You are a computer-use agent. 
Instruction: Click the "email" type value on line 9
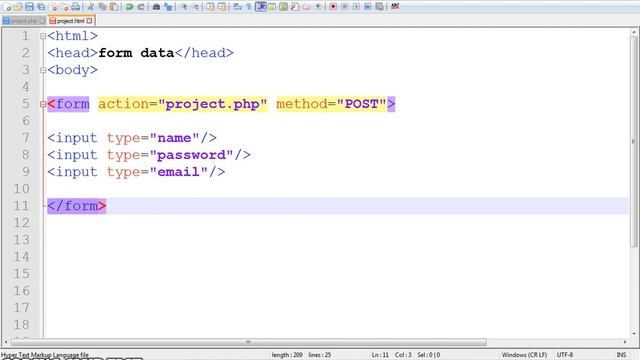(x=179, y=172)
